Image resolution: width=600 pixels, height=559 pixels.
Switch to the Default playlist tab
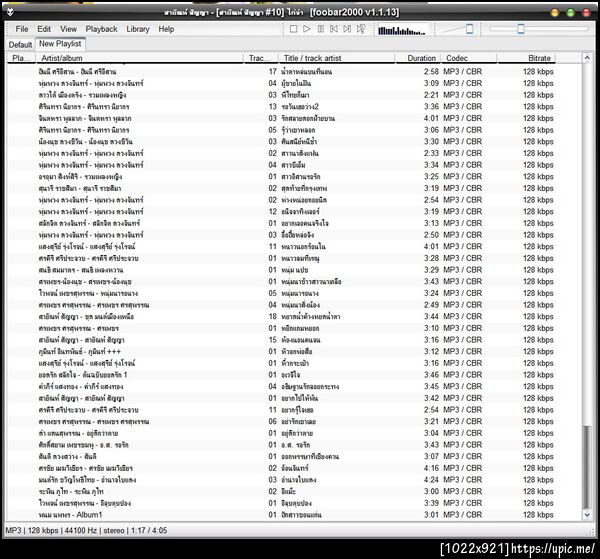20,45
